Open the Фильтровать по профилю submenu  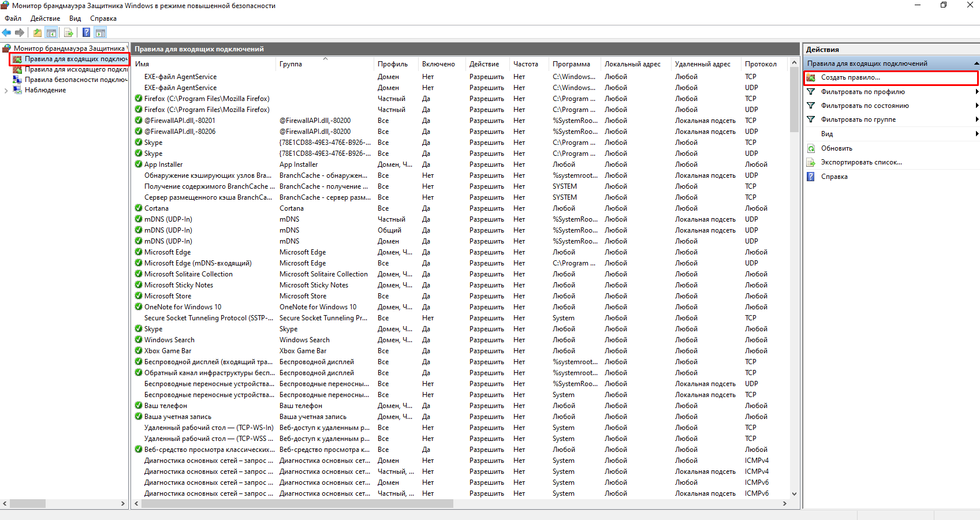pyautogui.click(x=863, y=92)
